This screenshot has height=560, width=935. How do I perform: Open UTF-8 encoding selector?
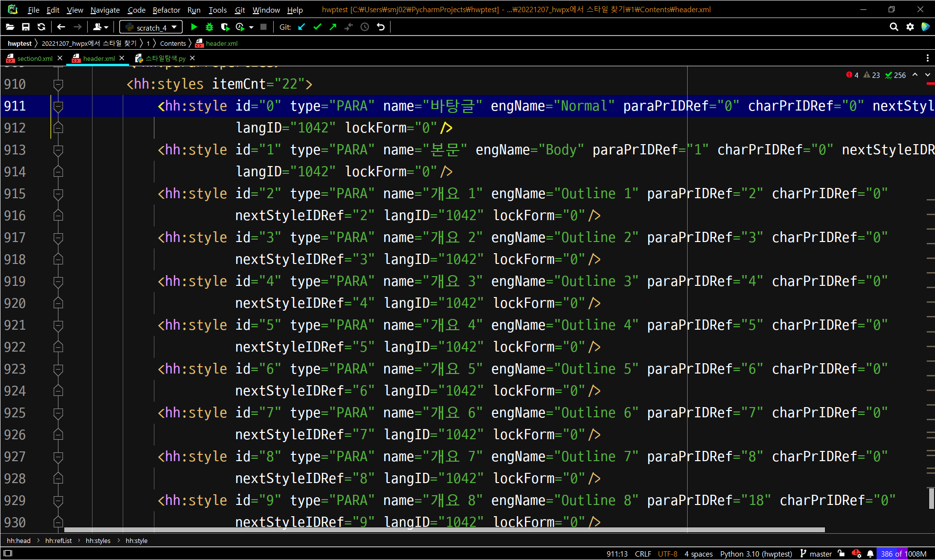(x=667, y=554)
